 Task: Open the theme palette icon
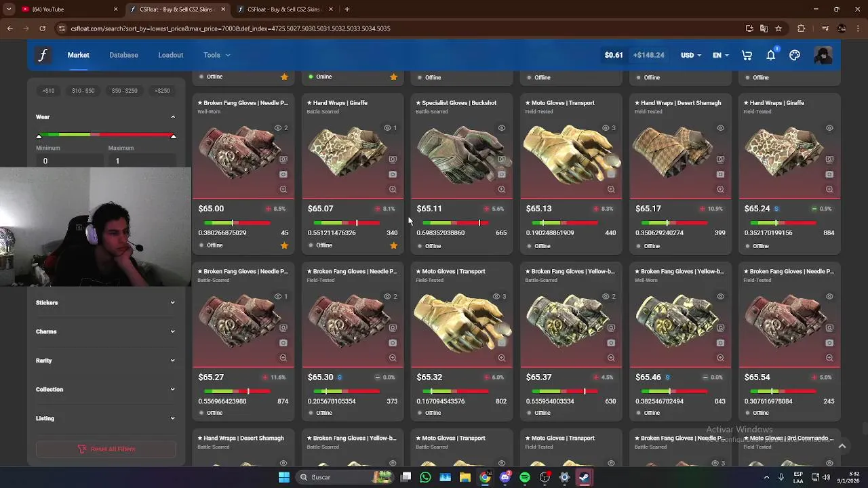(x=795, y=55)
